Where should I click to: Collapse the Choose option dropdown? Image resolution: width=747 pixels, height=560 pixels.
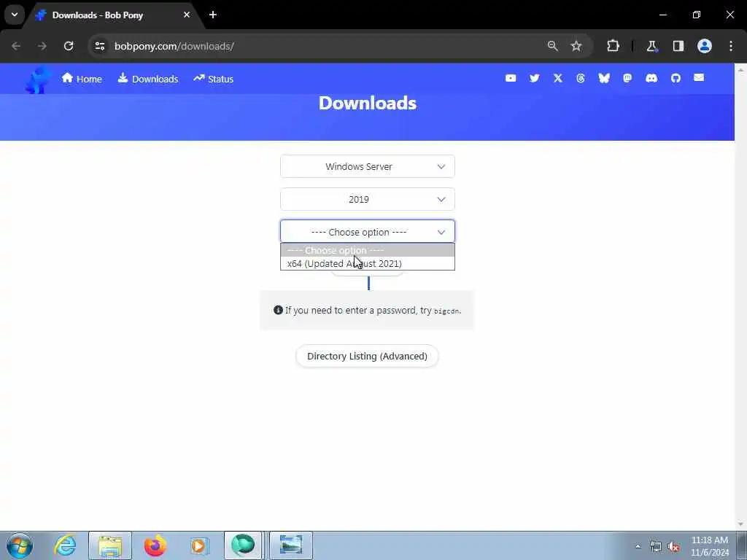368,232
